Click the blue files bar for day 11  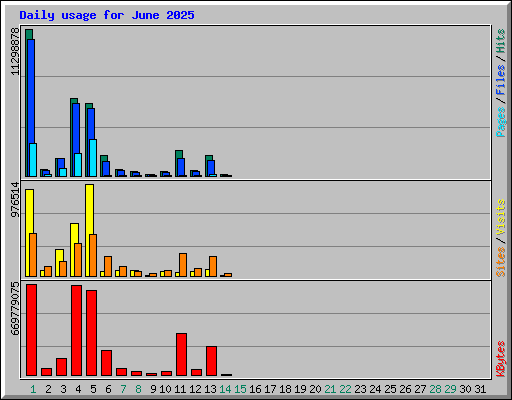click(181, 167)
